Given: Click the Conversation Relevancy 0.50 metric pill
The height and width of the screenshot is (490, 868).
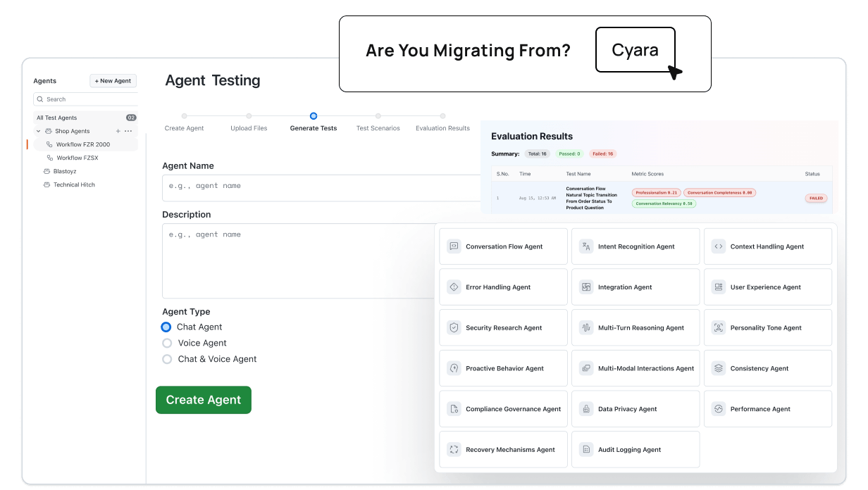Looking at the screenshot, I should 664,203.
